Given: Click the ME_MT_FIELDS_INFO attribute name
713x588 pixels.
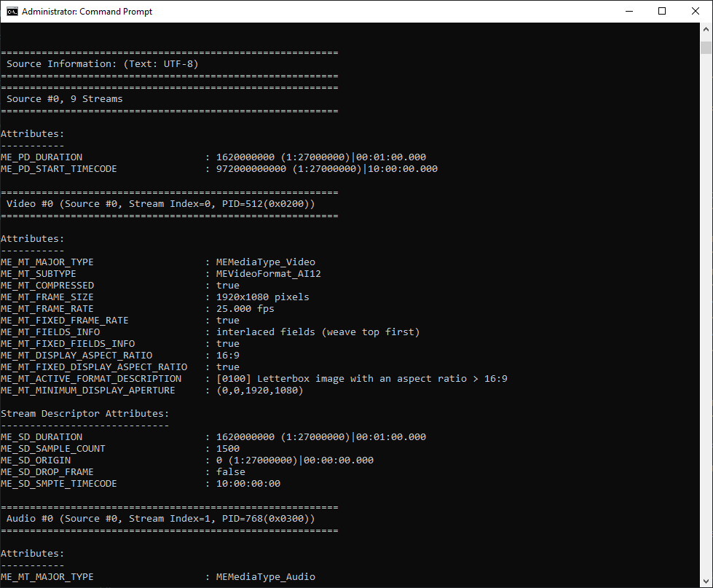Looking at the screenshot, I should 50,332.
